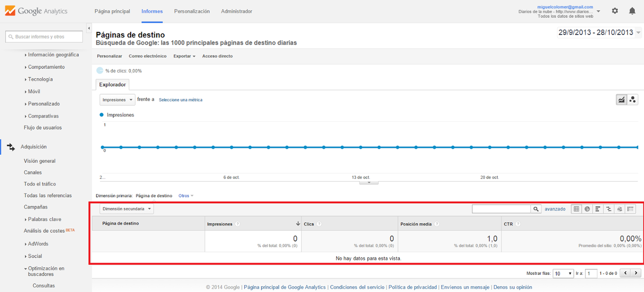Open the Impresiones metric dropdown

pyautogui.click(x=118, y=100)
